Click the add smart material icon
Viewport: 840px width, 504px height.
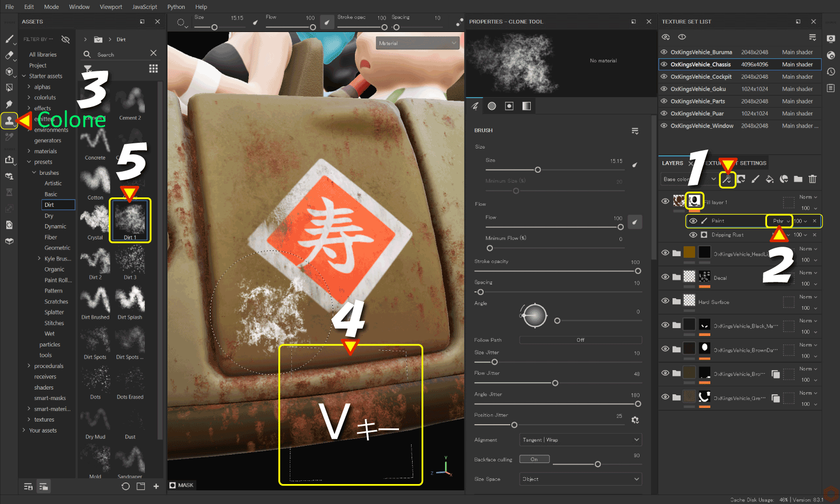coord(784,179)
